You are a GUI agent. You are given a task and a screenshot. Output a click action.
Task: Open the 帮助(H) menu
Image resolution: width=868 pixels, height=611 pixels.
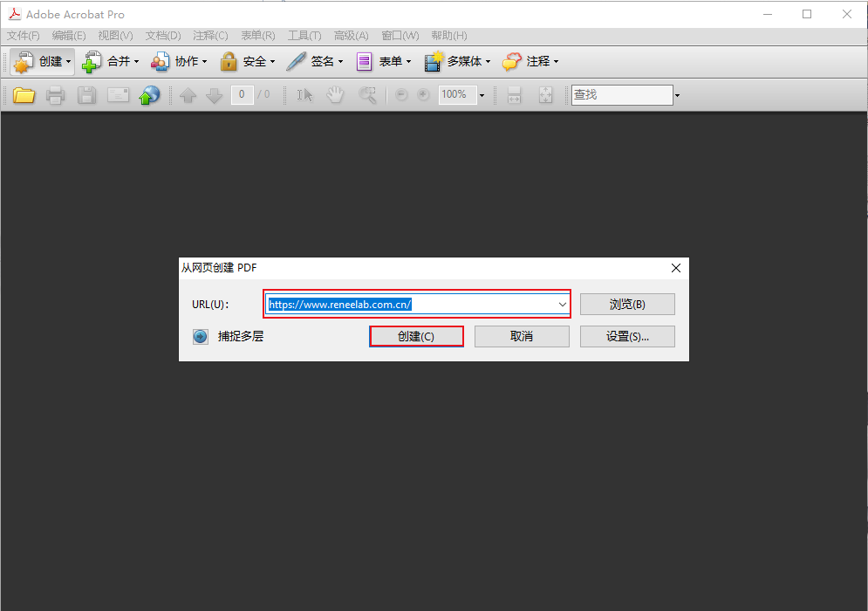coord(449,36)
